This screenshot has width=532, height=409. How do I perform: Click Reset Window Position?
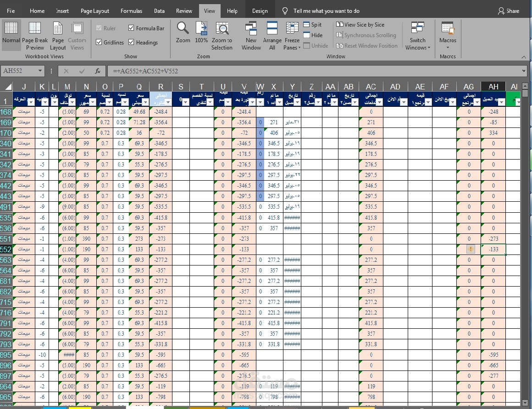pos(367,45)
